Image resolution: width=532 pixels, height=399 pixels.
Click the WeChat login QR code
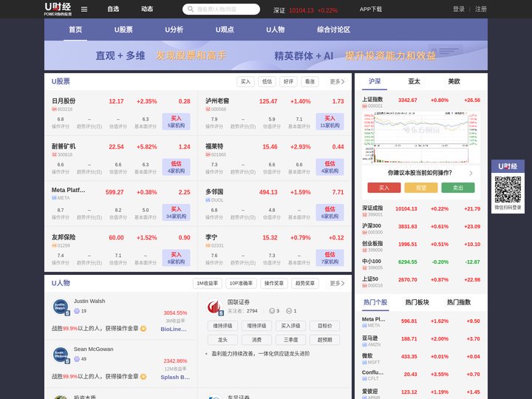pyautogui.click(x=508, y=189)
